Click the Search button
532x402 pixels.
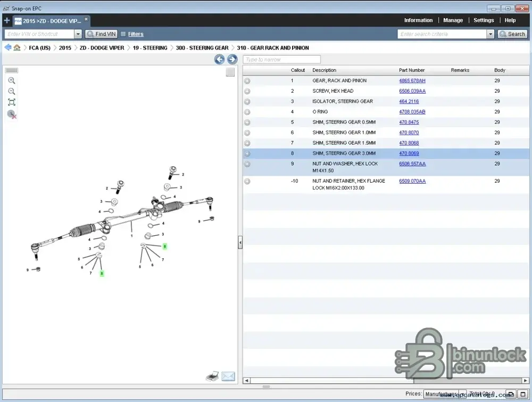point(512,34)
